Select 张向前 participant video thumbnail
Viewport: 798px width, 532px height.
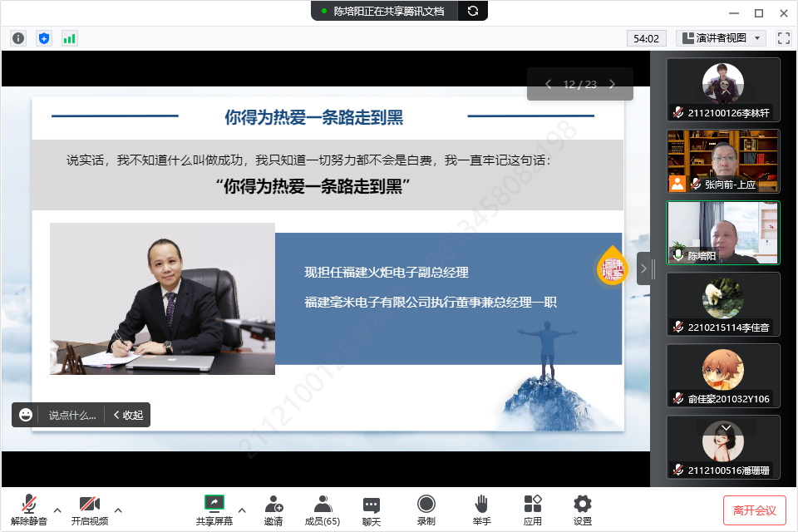coord(723,161)
